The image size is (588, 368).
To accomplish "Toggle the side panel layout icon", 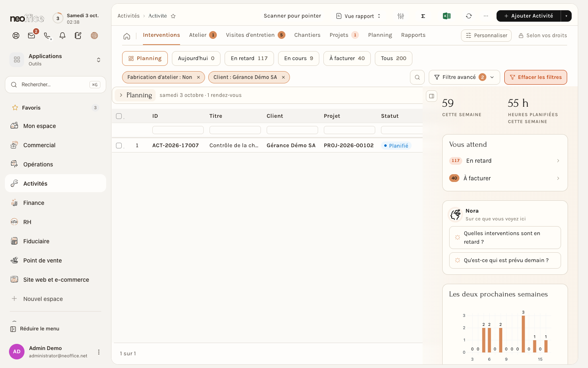I will point(432,96).
